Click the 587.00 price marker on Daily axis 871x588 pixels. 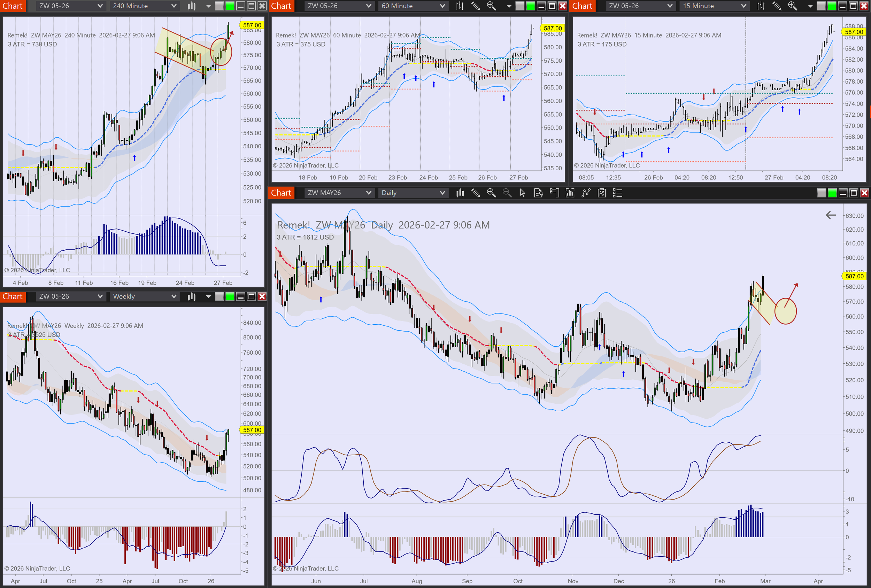854,276
